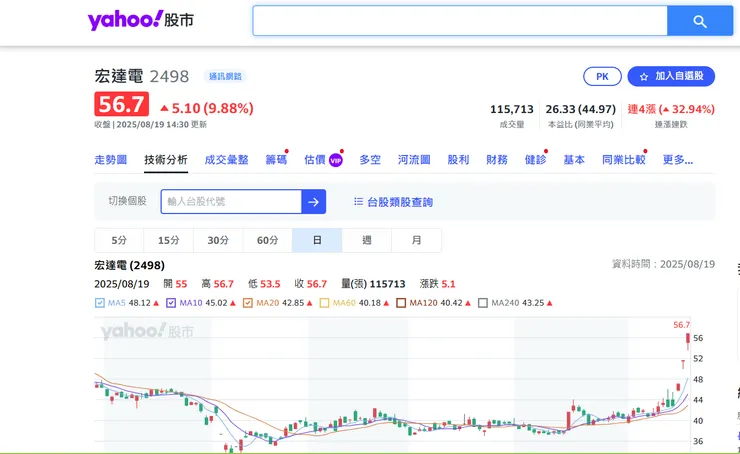The width and height of the screenshot is (740, 454).
Task: Open the 同業比較 tab
Action: click(624, 160)
